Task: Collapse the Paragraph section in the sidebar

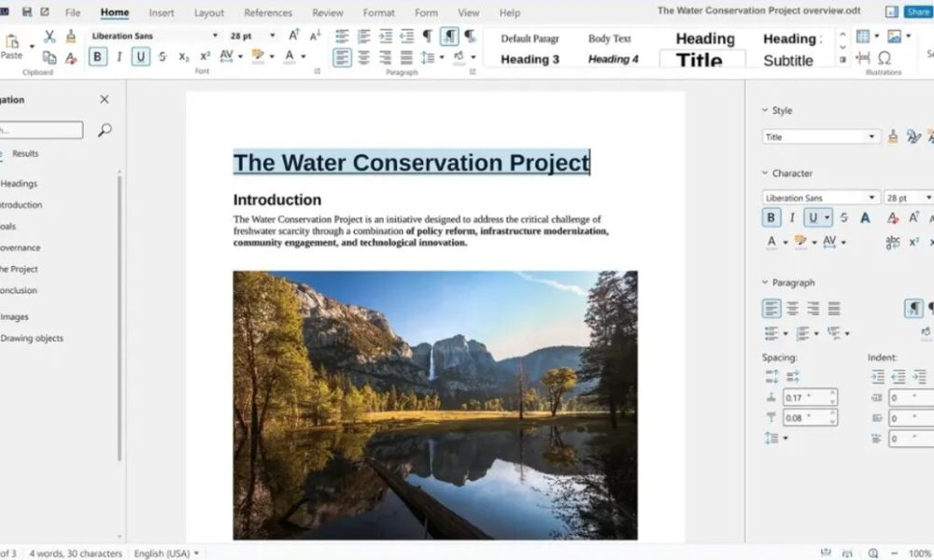Action: tap(767, 282)
